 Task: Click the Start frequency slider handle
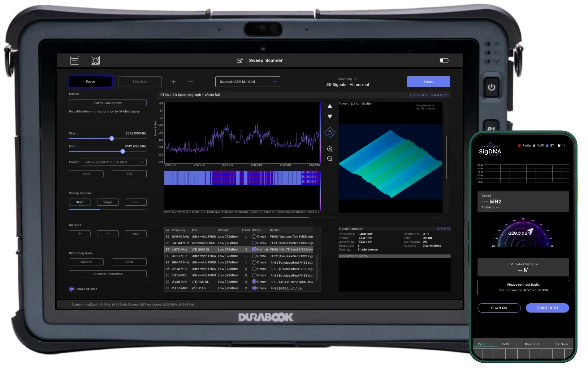(112, 139)
